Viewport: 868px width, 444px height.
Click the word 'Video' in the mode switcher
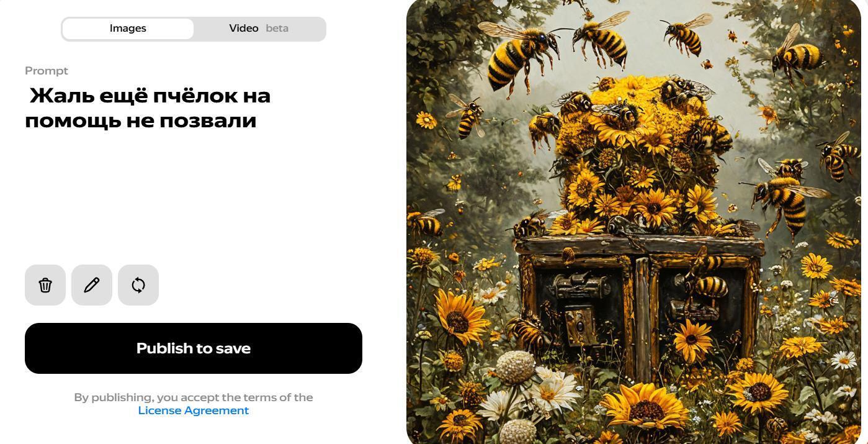pyautogui.click(x=244, y=29)
